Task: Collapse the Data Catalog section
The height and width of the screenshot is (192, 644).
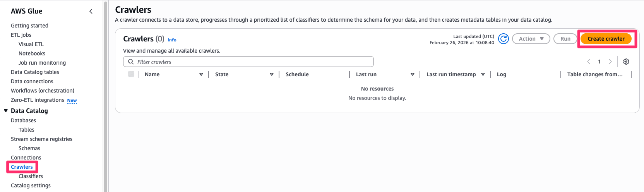Action: (x=6, y=111)
